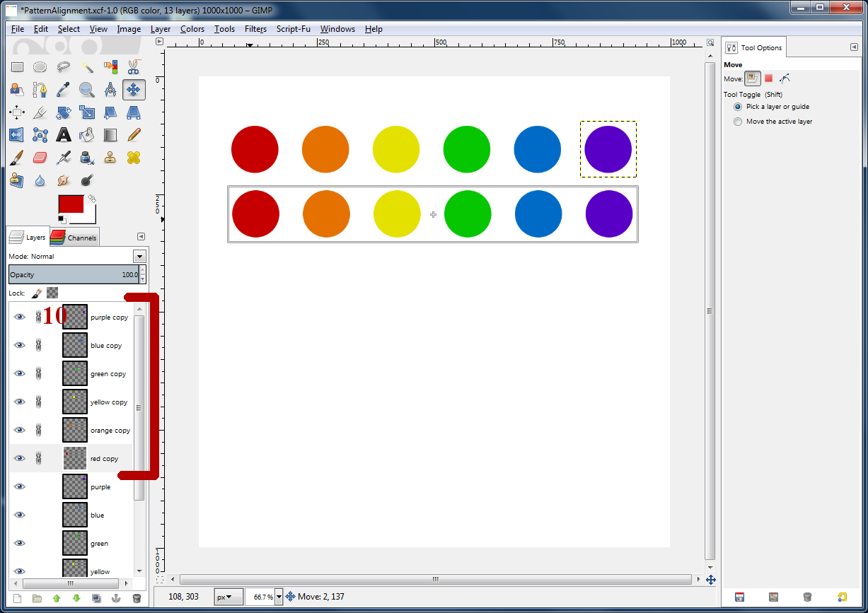Hide the purple layer

20,486
